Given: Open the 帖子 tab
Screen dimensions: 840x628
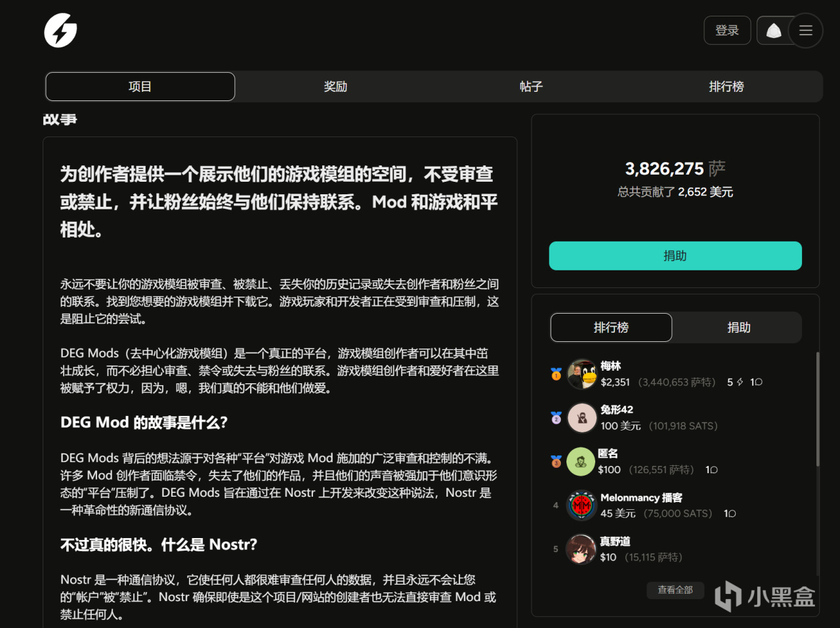Looking at the screenshot, I should coord(531,87).
